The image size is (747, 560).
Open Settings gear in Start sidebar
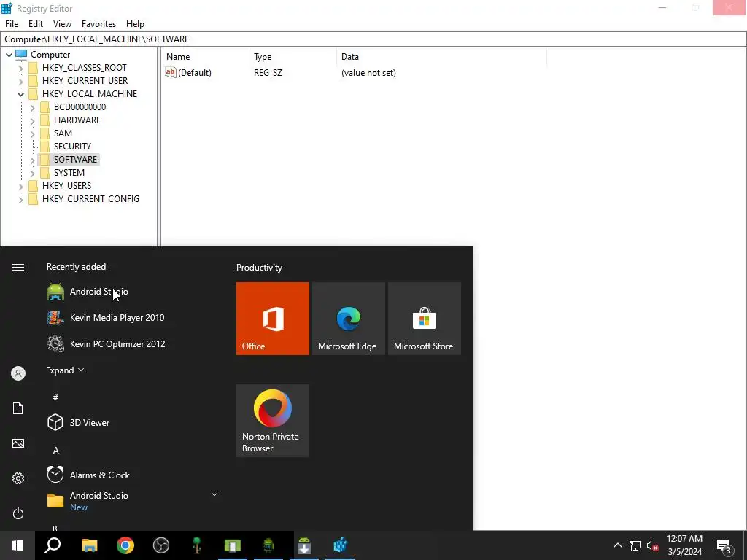coord(18,478)
